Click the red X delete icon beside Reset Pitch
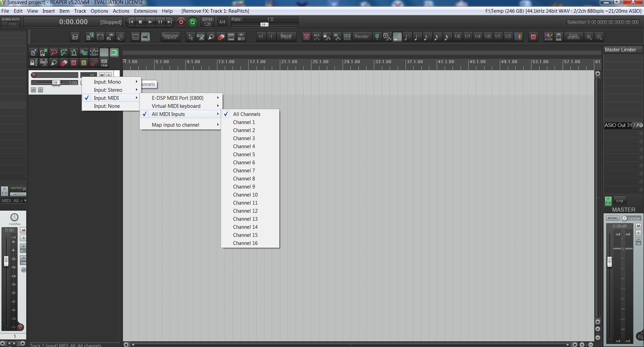Screen dimensions: 644x347 (306, 37)
